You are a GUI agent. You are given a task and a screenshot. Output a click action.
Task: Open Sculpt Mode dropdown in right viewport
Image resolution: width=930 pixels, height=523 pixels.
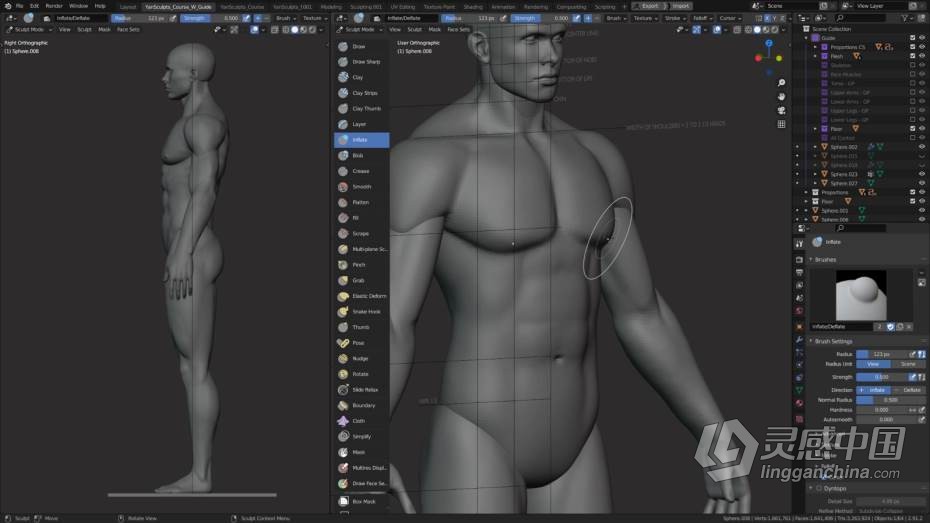point(360,29)
